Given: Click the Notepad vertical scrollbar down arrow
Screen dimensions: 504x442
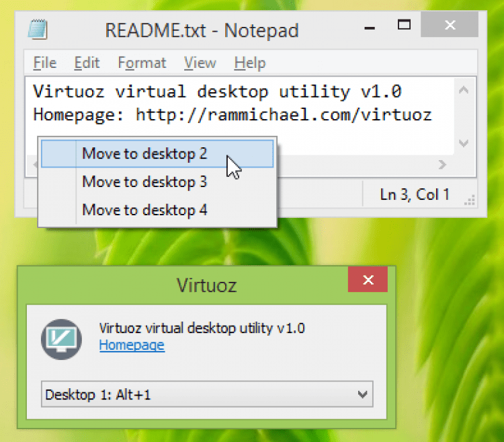Looking at the screenshot, I should 463,143.
